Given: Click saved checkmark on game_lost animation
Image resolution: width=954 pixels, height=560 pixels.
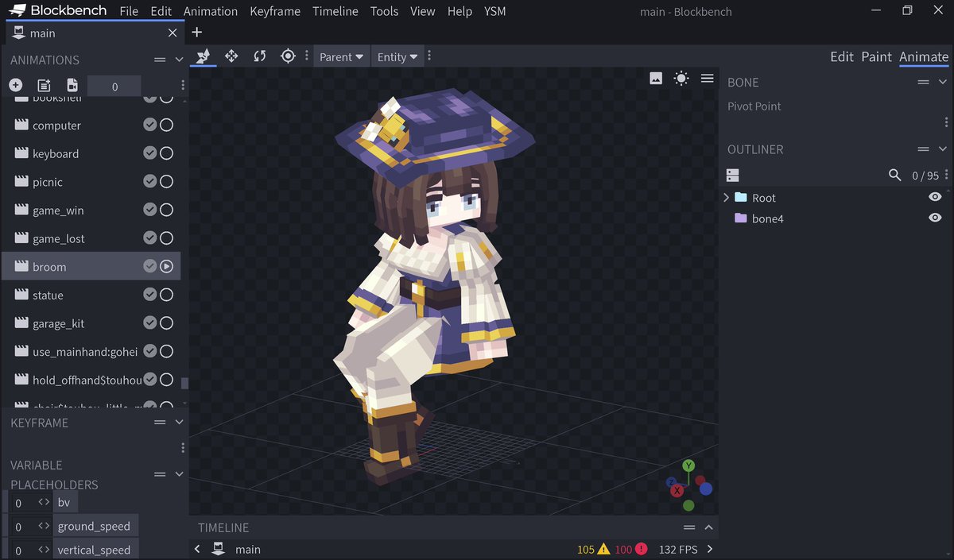Looking at the screenshot, I should 149,238.
